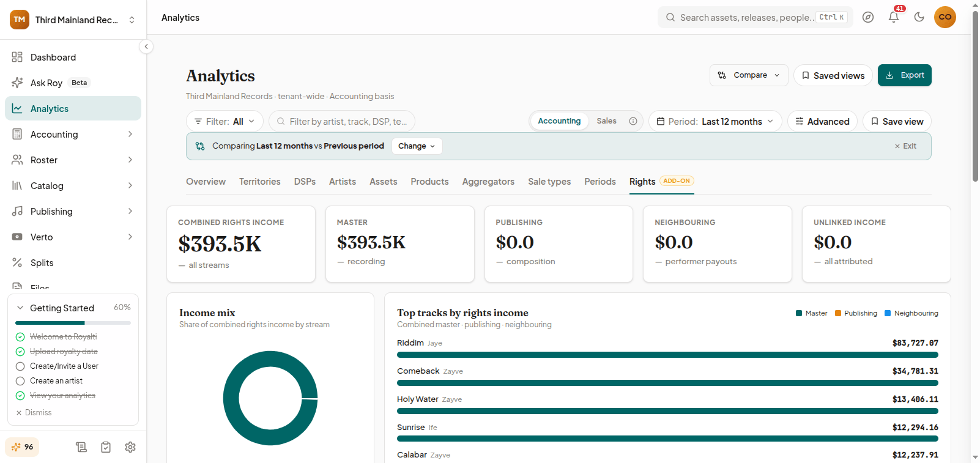The width and height of the screenshot is (980, 463).
Task: Dismiss the Getting Started panel
Action: coord(34,413)
